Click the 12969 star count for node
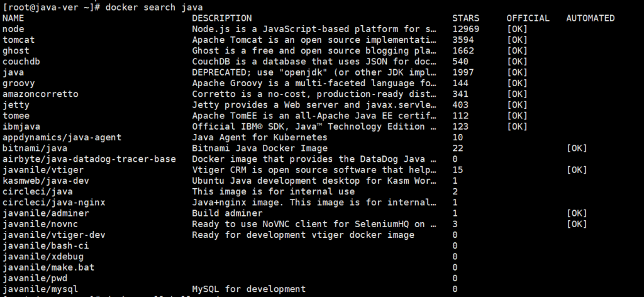This screenshot has height=297, width=644. click(x=465, y=29)
